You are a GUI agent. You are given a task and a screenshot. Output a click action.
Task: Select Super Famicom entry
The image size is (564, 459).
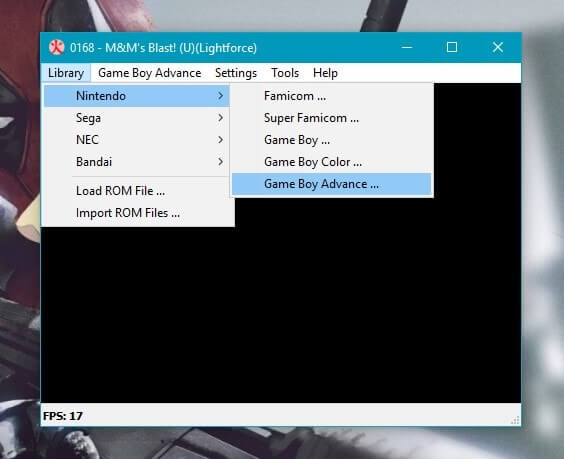point(332,118)
